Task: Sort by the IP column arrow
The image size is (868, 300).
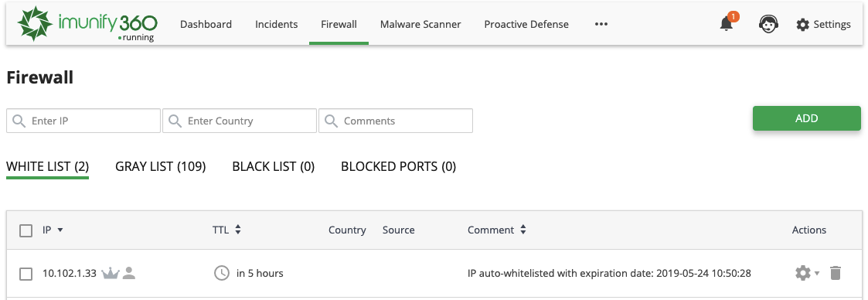Action: click(x=60, y=230)
